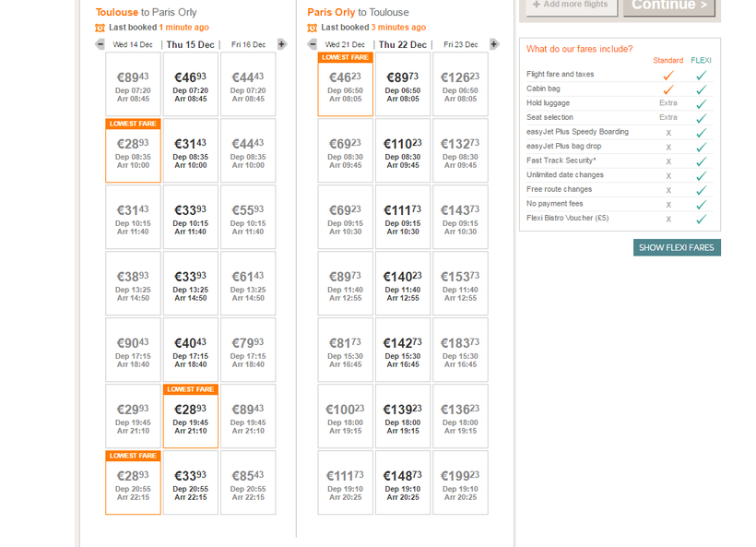Click the SHOW FLEXI FARES button
756x547 pixels.
(x=677, y=247)
